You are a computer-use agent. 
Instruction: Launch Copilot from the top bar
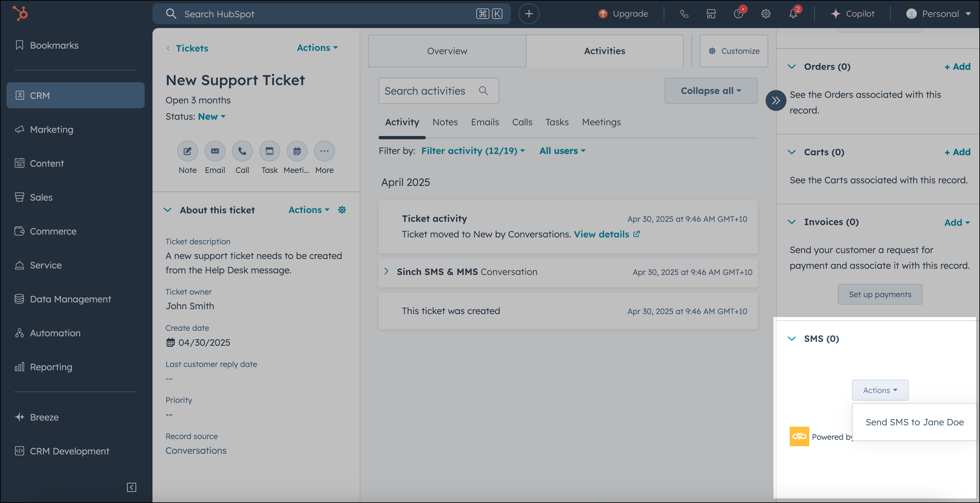[x=853, y=14]
